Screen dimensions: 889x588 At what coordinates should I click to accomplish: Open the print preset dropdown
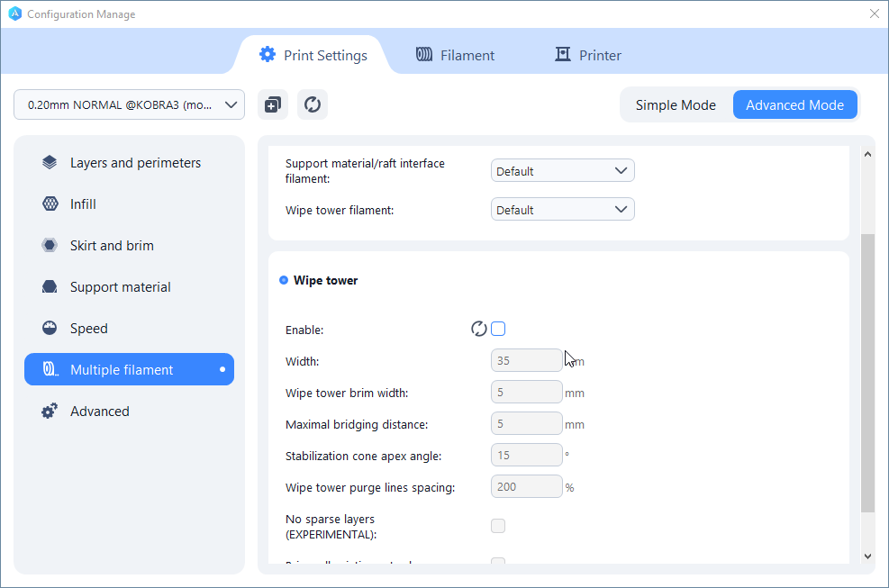(x=129, y=104)
